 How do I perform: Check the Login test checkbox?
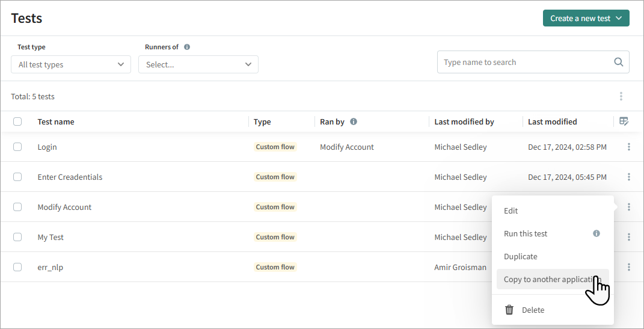pos(17,147)
